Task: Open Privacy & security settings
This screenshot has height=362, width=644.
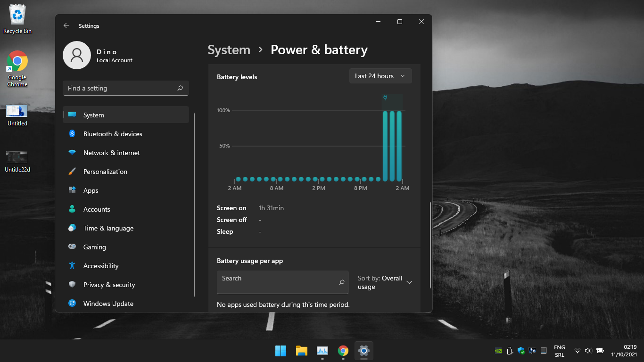Action: [x=109, y=285]
